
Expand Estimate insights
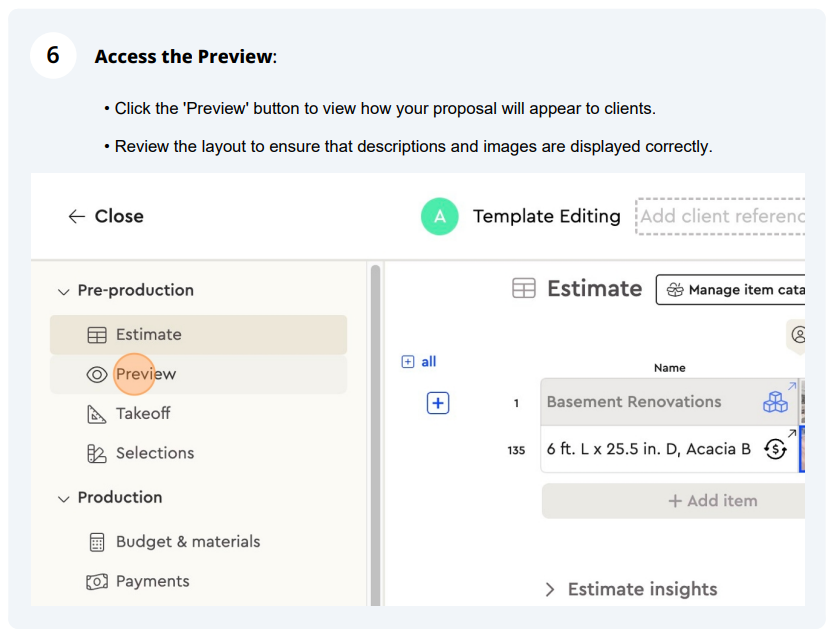point(550,590)
